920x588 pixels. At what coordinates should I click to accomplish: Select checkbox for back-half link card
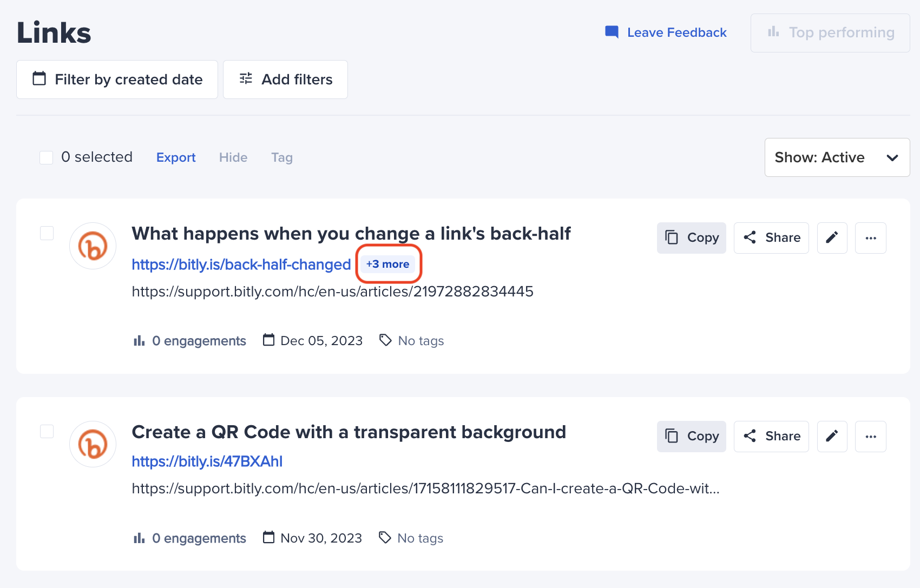click(x=47, y=233)
